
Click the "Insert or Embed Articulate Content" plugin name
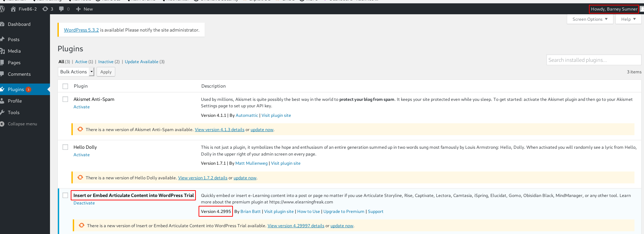(x=134, y=195)
